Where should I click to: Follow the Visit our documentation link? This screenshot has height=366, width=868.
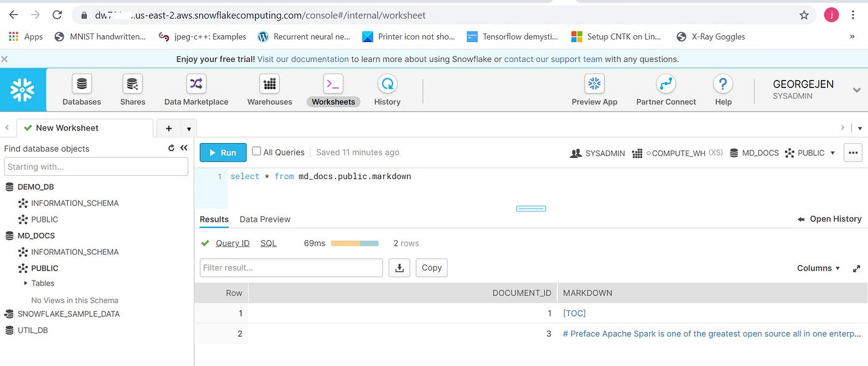(x=303, y=59)
